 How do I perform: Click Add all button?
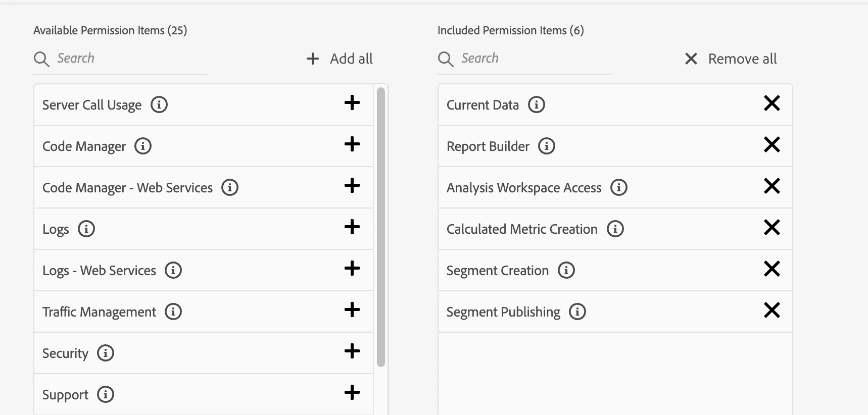click(340, 59)
